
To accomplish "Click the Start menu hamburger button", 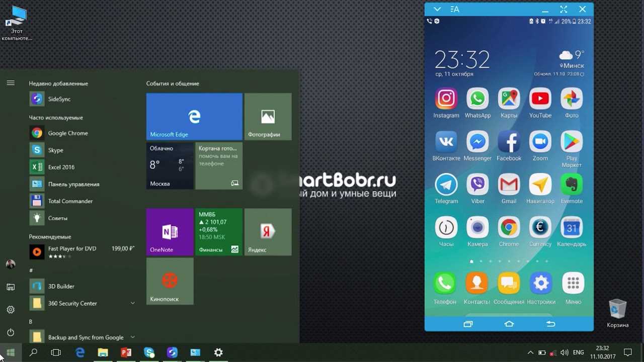I will tap(11, 83).
